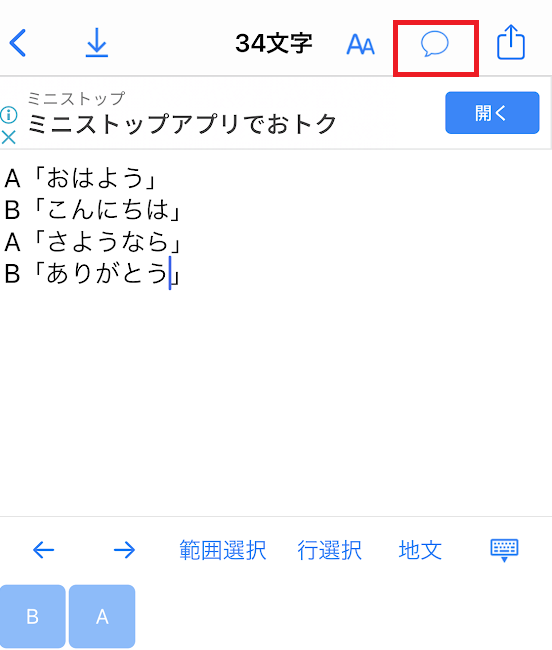Select the 地文 option

420,551
